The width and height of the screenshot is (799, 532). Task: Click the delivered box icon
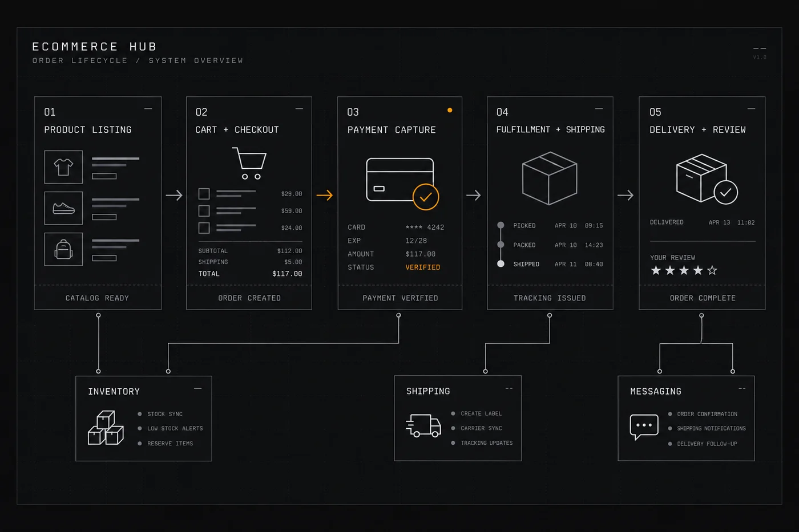[x=701, y=178]
